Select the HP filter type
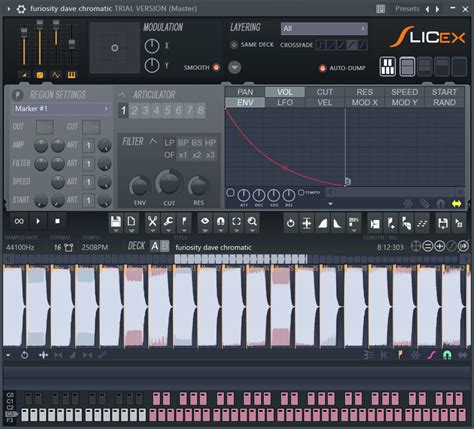 click(x=210, y=143)
